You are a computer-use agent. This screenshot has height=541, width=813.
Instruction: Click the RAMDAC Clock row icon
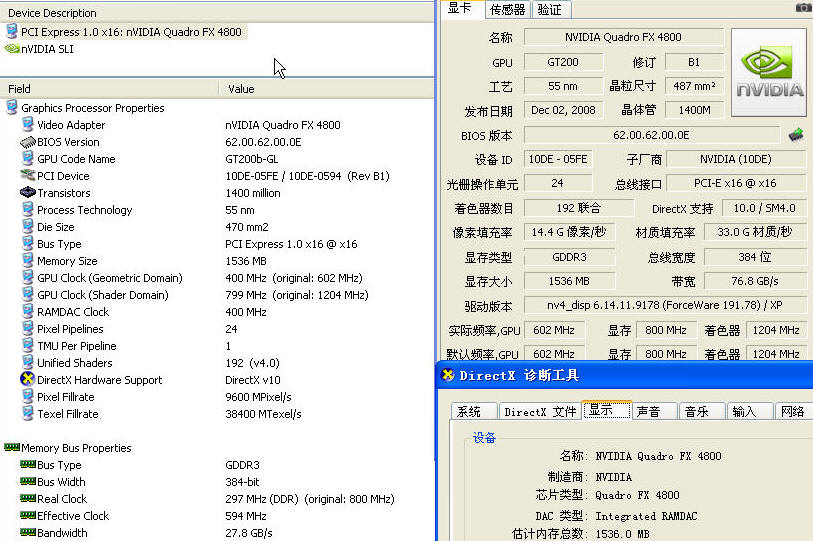[x=28, y=311]
